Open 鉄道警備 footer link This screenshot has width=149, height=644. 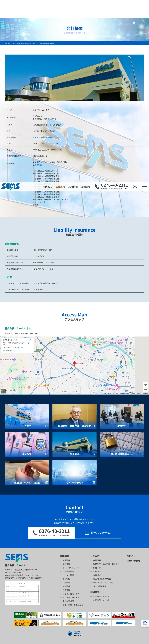point(66,579)
